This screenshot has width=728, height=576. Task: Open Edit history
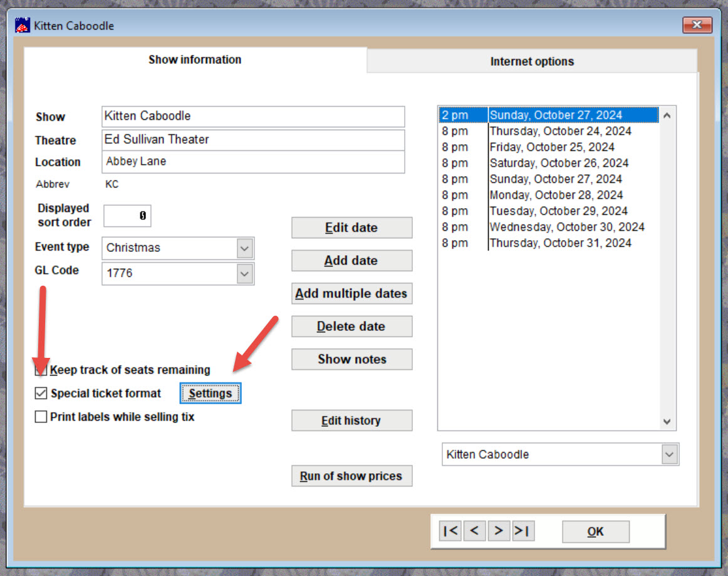click(351, 421)
